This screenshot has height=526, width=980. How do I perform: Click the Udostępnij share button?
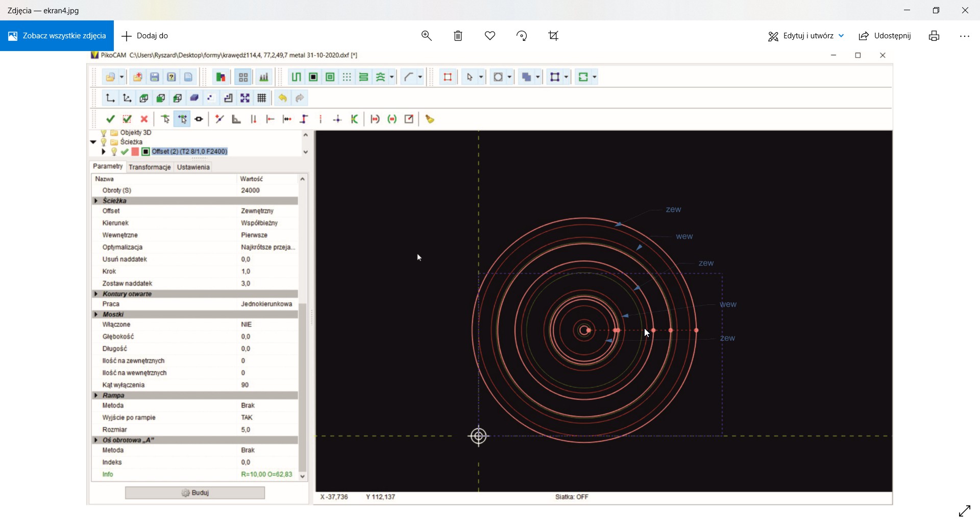(x=885, y=36)
